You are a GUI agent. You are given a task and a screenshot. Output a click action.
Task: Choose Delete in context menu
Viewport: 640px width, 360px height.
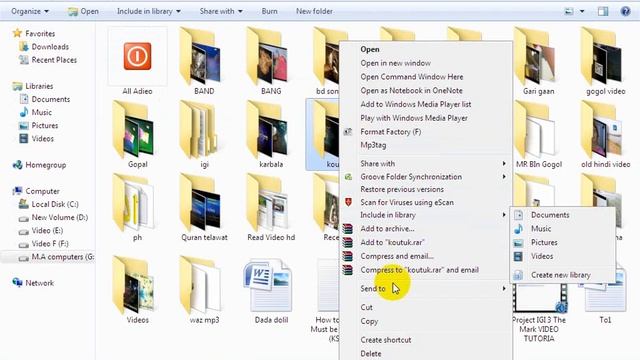(x=371, y=354)
